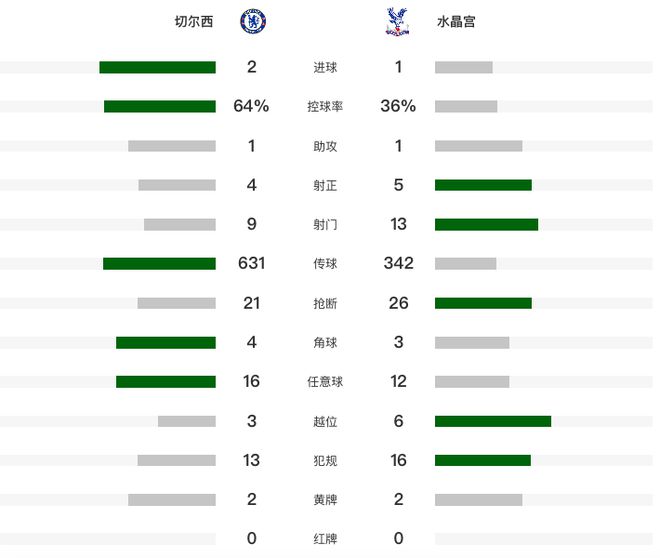Select the 切尔西 team name
This screenshot has height=558, width=660.
(x=194, y=21)
